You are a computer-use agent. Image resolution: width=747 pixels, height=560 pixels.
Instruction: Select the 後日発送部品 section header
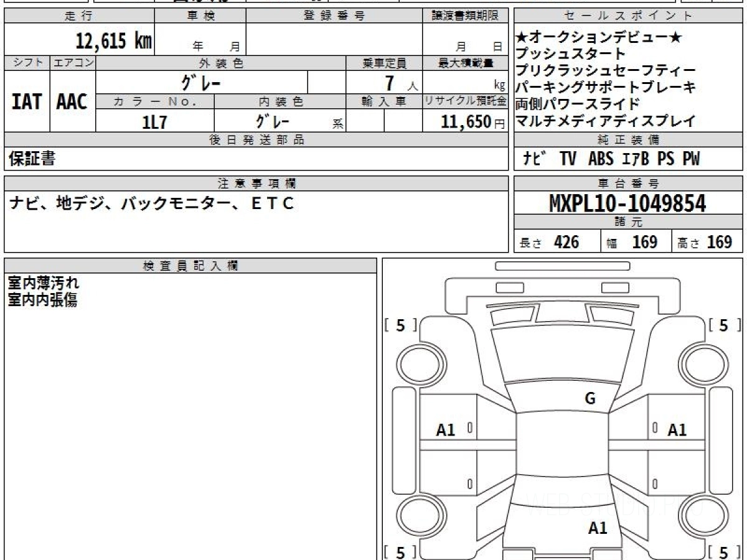(x=256, y=140)
